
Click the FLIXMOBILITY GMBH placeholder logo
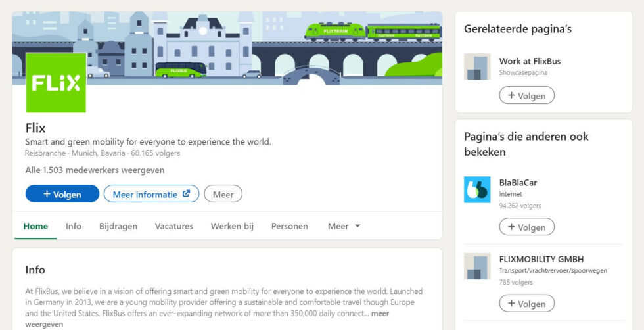point(477,266)
